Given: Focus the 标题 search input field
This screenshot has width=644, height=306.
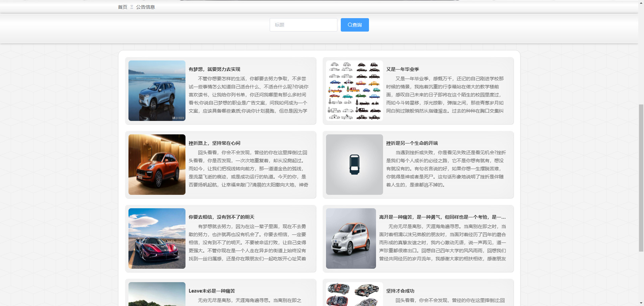Looking at the screenshot, I should (x=303, y=25).
